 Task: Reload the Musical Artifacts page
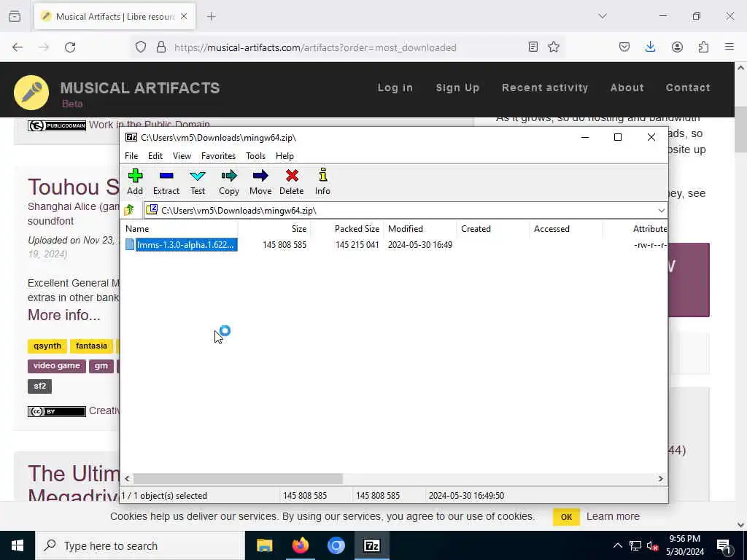70,47
